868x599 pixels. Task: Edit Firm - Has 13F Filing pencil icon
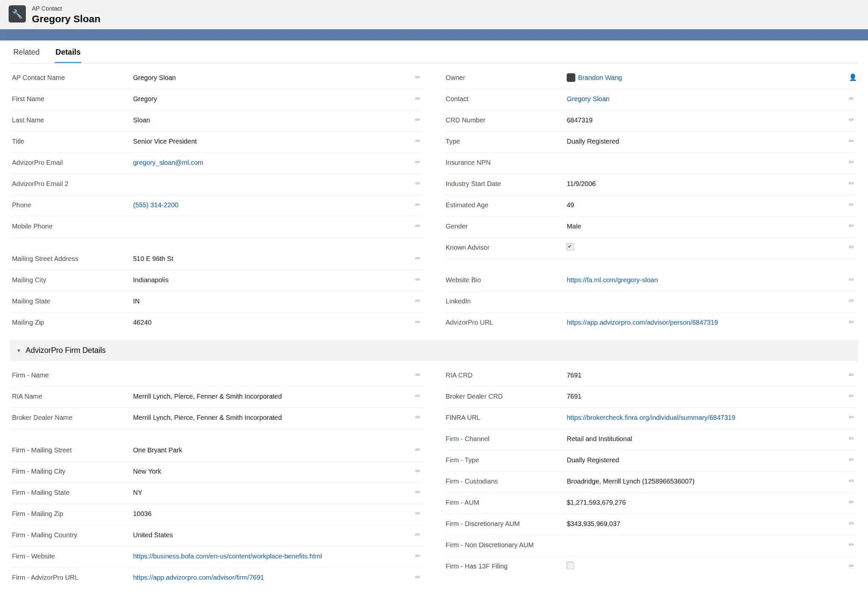(x=851, y=566)
